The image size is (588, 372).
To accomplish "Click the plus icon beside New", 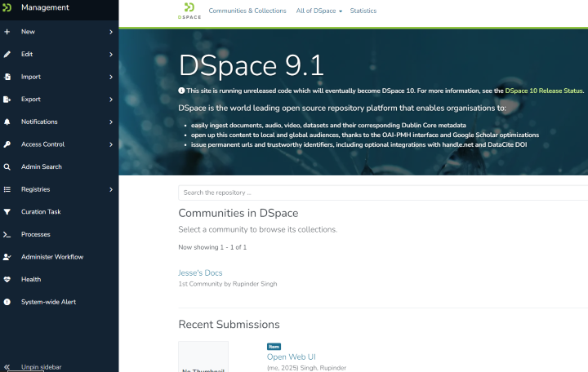I will (7, 32).
